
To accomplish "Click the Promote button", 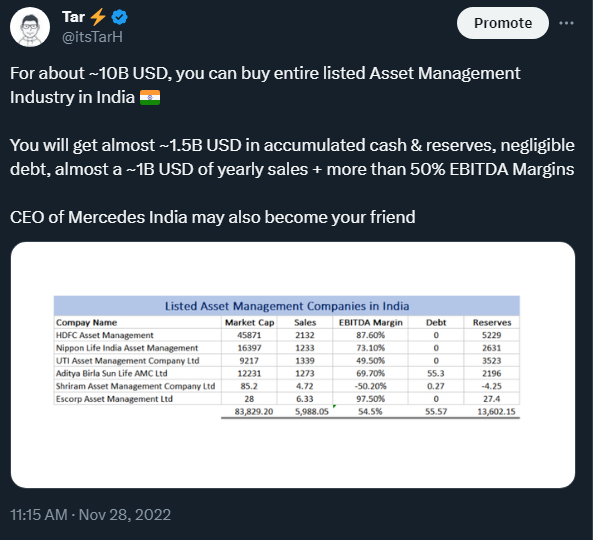I will click(x=503, y=23).
